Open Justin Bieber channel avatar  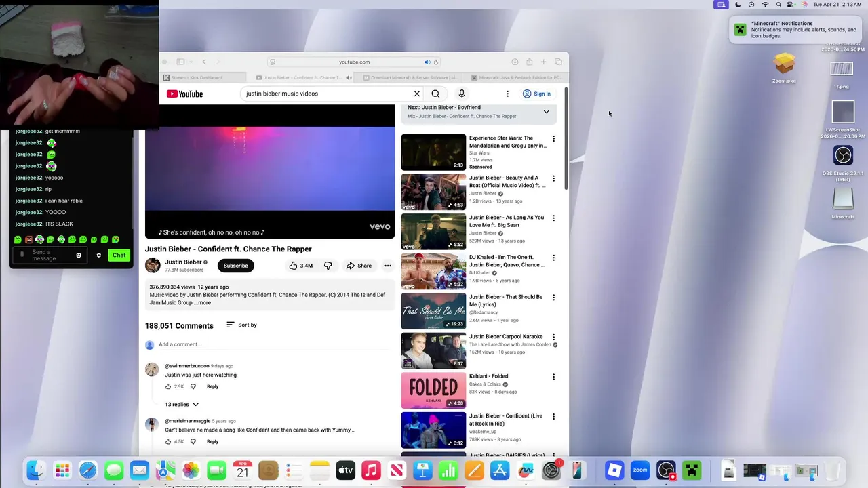click(153, 265)
